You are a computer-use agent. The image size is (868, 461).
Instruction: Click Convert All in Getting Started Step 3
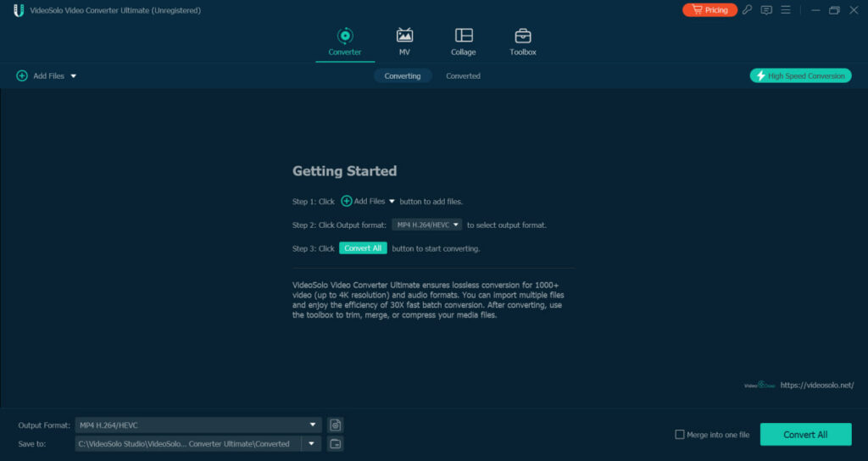[363, 248]
